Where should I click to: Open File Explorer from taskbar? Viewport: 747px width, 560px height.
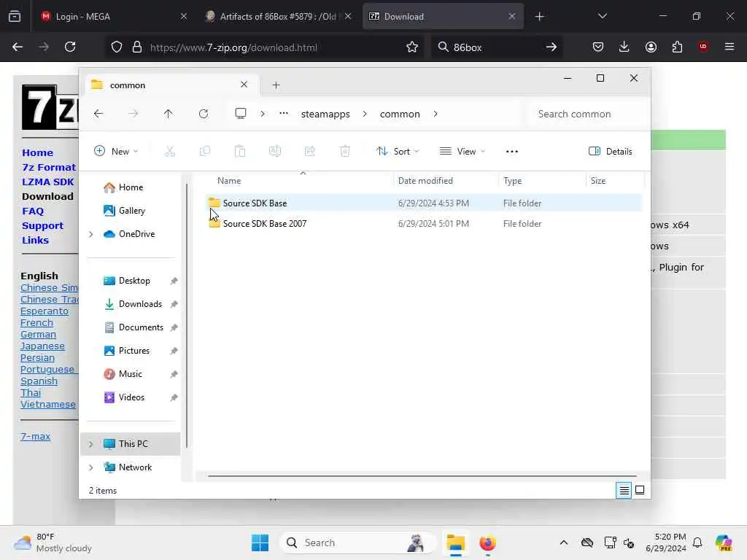coord(455,542)
